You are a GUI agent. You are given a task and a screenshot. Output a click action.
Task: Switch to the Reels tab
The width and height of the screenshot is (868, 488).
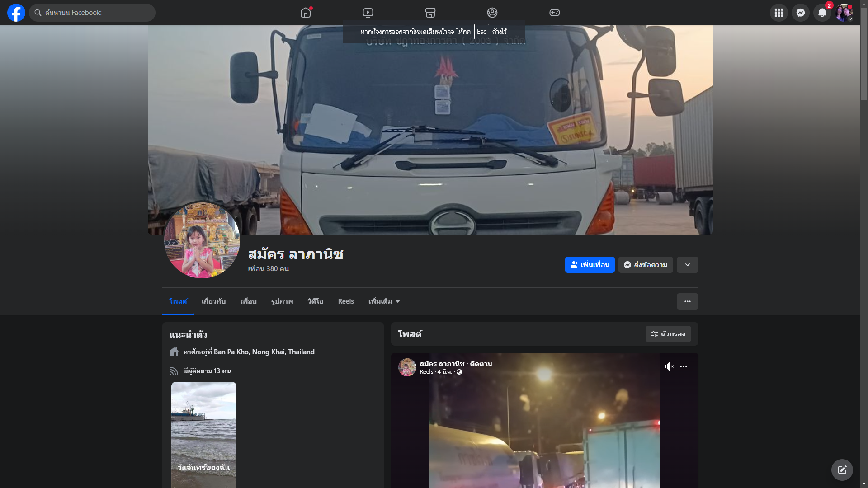[x=346, y=301]
